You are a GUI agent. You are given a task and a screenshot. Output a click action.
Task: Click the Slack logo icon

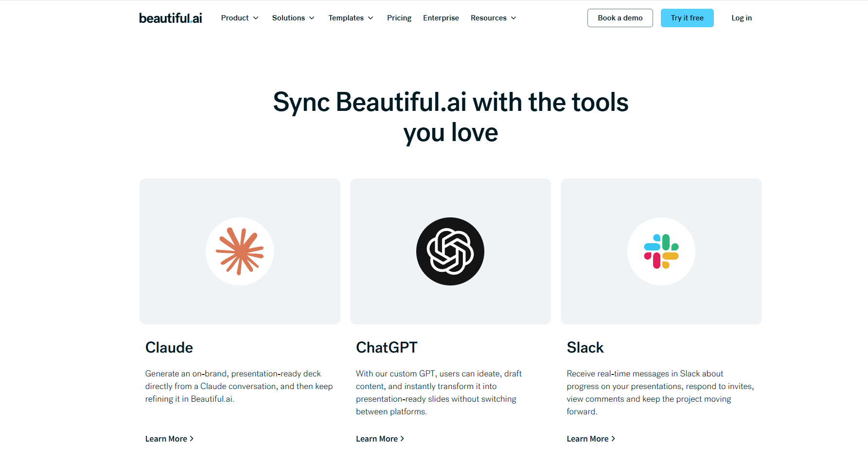pyautogui.click(x=661, y=251)
